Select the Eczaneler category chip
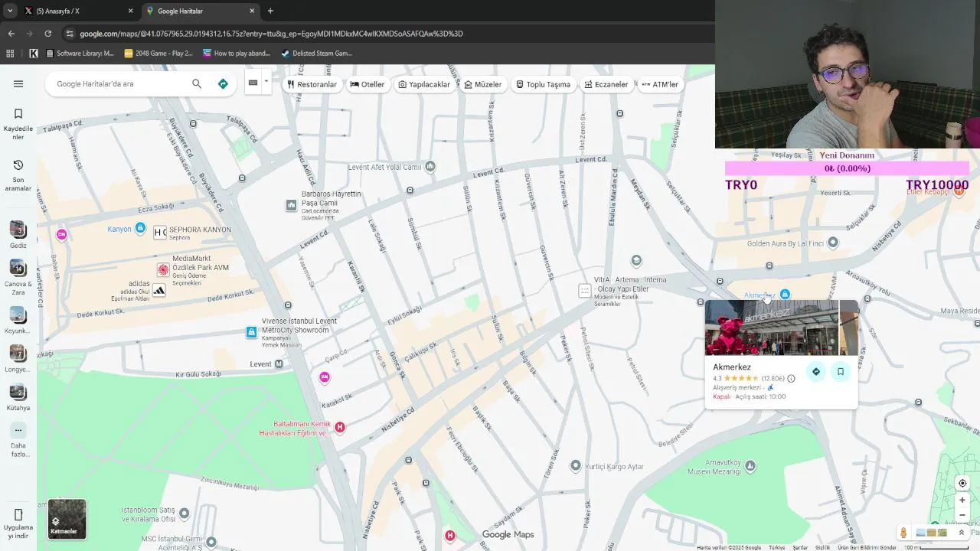 pyautogui.click(x=606, y=84)
